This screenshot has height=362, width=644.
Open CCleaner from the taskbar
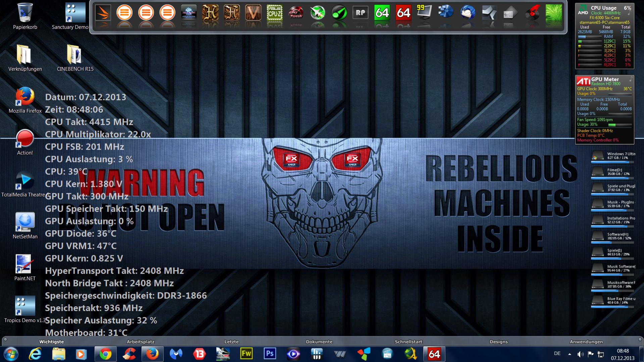(129, 354)
